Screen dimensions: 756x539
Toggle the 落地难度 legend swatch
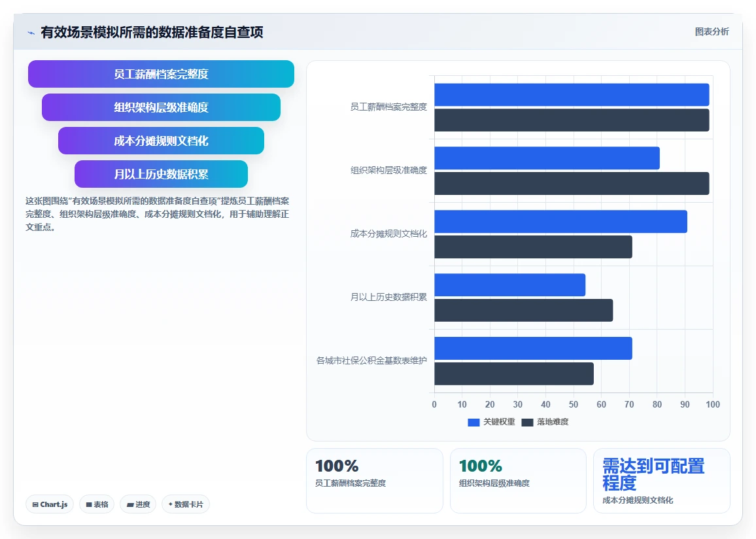coord(527,423)
